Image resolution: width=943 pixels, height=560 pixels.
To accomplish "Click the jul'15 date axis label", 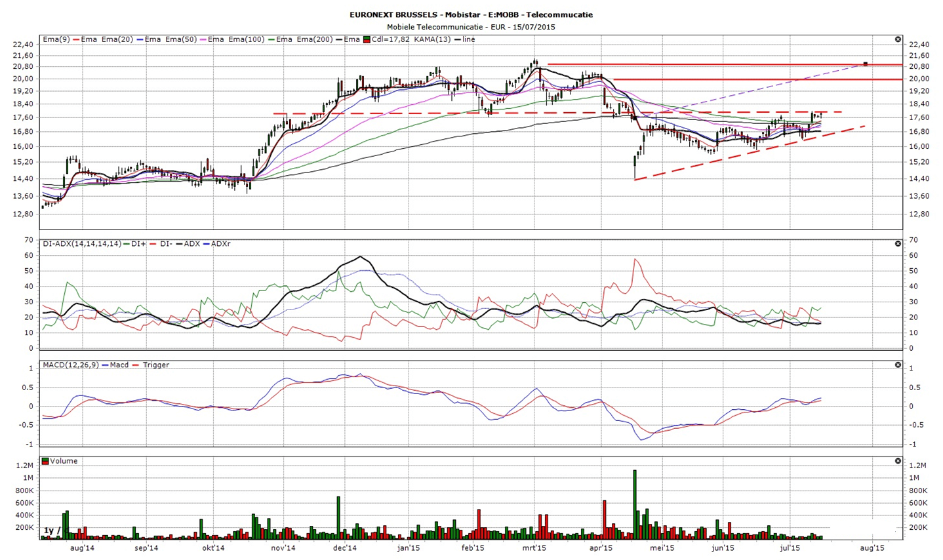I will [x=790, y=548].
